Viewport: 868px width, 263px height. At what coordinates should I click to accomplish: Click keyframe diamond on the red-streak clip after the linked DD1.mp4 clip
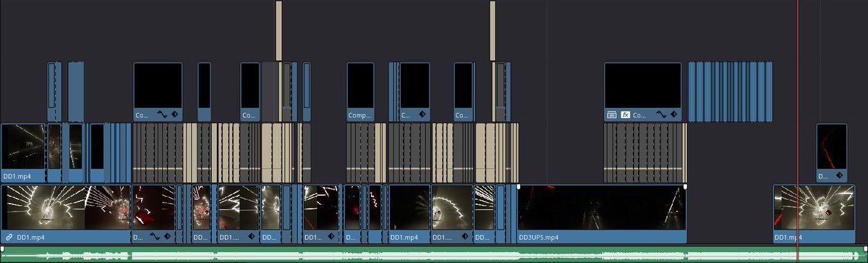click(166, 237)
